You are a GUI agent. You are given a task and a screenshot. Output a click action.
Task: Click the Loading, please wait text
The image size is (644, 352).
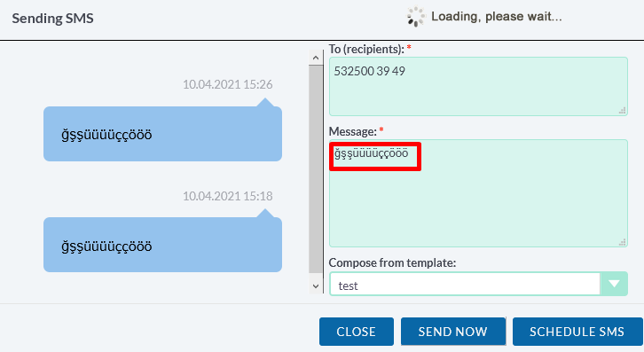pyautogui.click(x=497, y=17)
